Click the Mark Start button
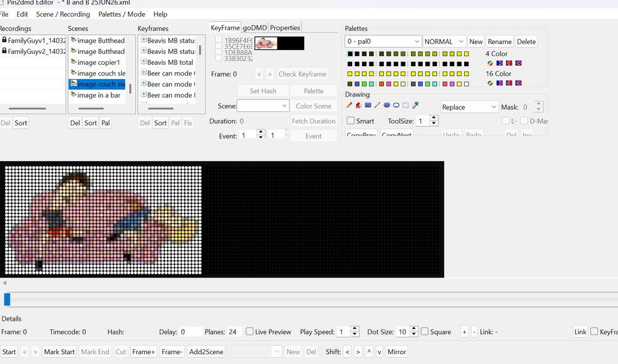 click(x=59, y=352)
